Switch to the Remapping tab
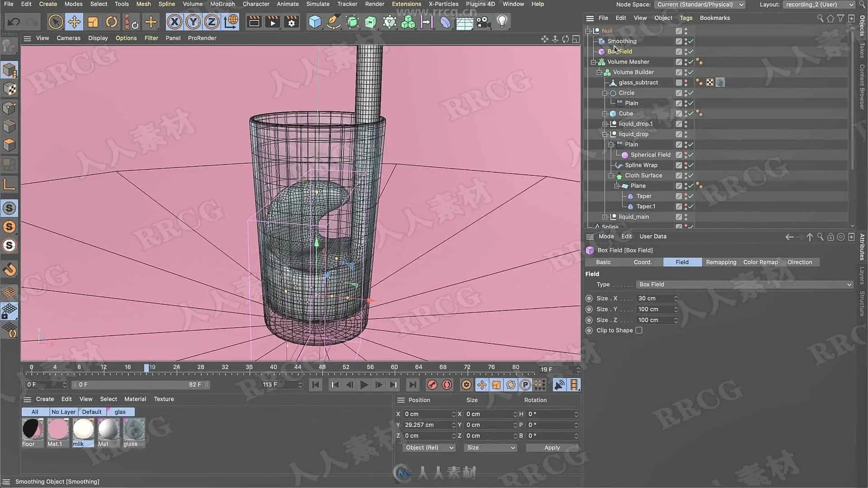The height and width of the screenshot is (488, 868). coord(721,262)
